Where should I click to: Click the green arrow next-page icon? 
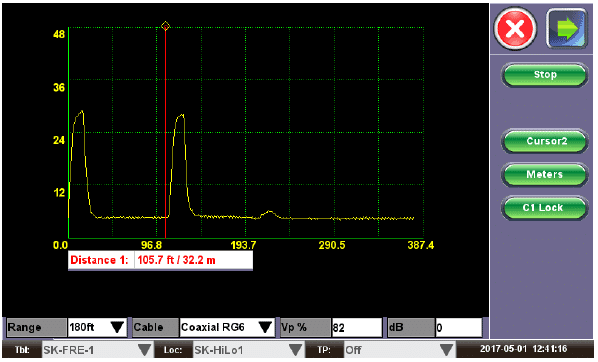point(567,29)
